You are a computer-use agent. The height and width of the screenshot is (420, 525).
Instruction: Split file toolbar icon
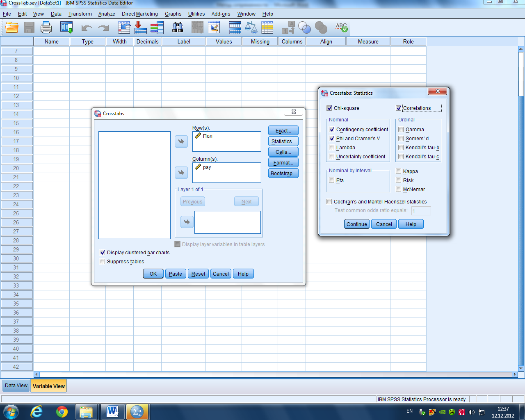[x=235, y=27]
